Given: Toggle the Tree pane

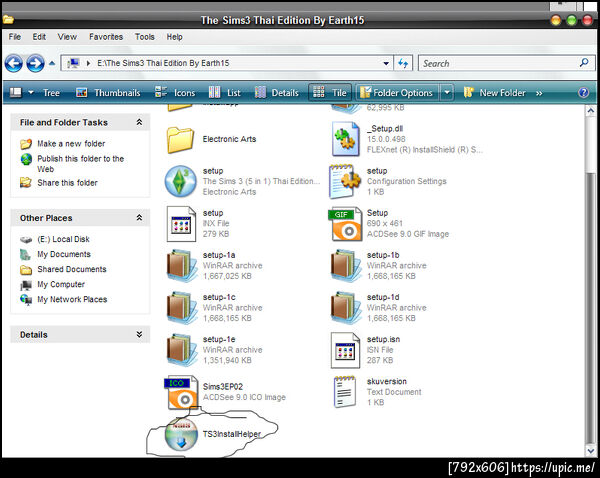Looking at the screenshot, I should 51,93.
